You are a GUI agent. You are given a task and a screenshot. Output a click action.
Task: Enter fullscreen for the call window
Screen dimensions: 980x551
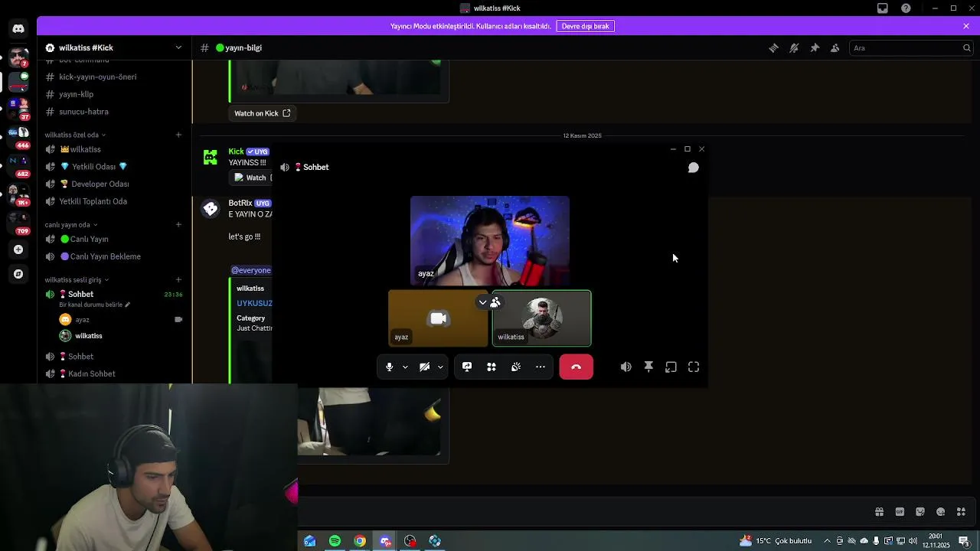coord(694,367)
